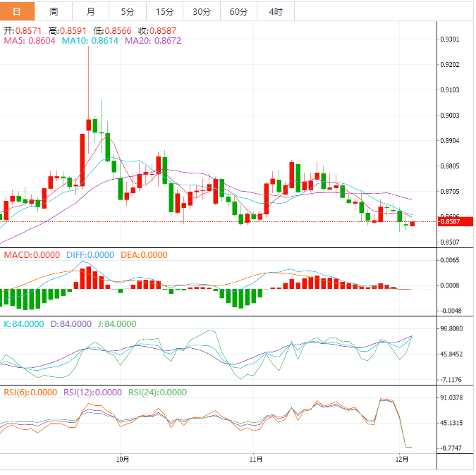
Task: Click the closing price 收:0.8587
Action: pyautogui.click(x=157, y=30)
